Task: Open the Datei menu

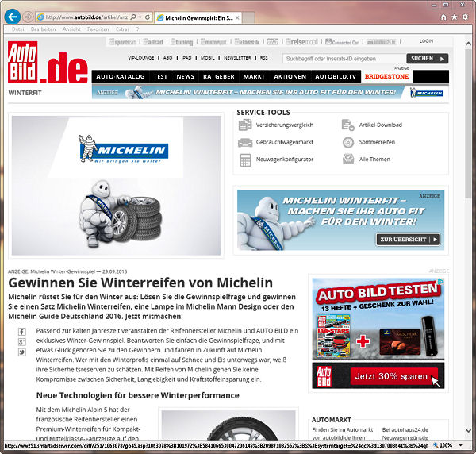Action: (x=18, y=29)
